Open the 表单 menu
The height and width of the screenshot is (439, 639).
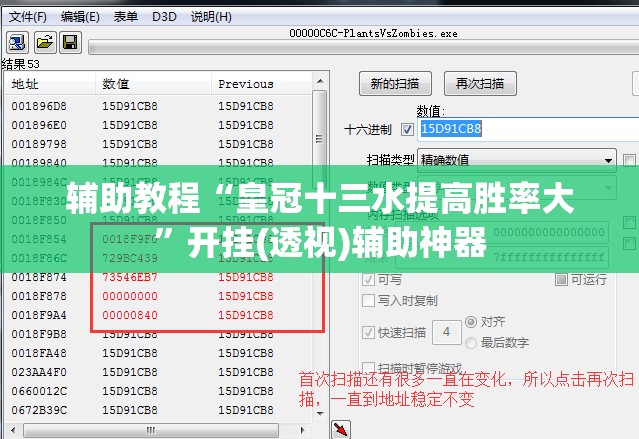(126, 17)
